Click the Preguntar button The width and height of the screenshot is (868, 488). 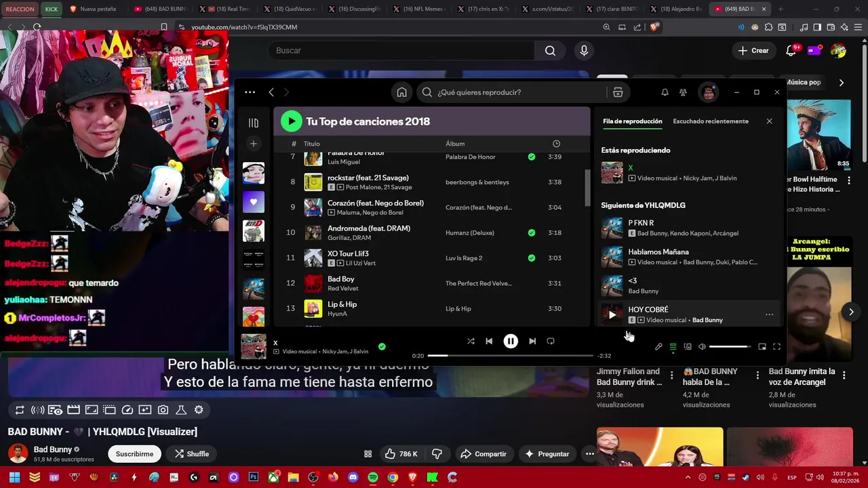click(546, 454)
